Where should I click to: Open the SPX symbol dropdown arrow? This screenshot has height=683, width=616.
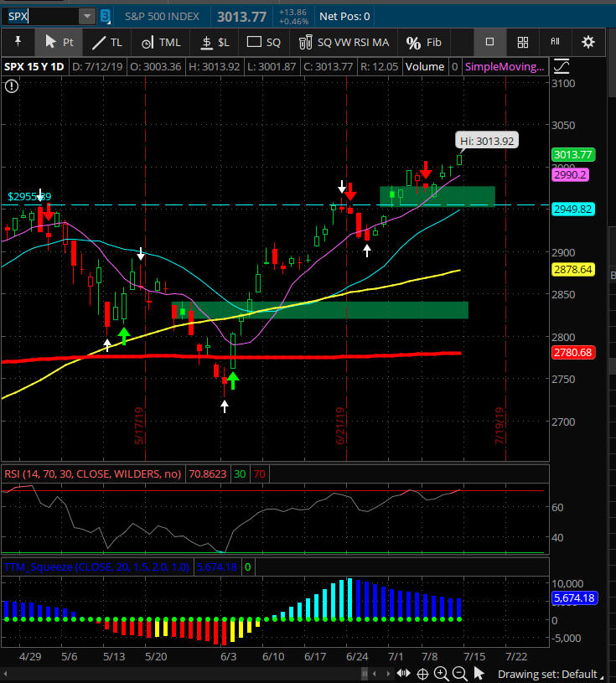[87, 16]
